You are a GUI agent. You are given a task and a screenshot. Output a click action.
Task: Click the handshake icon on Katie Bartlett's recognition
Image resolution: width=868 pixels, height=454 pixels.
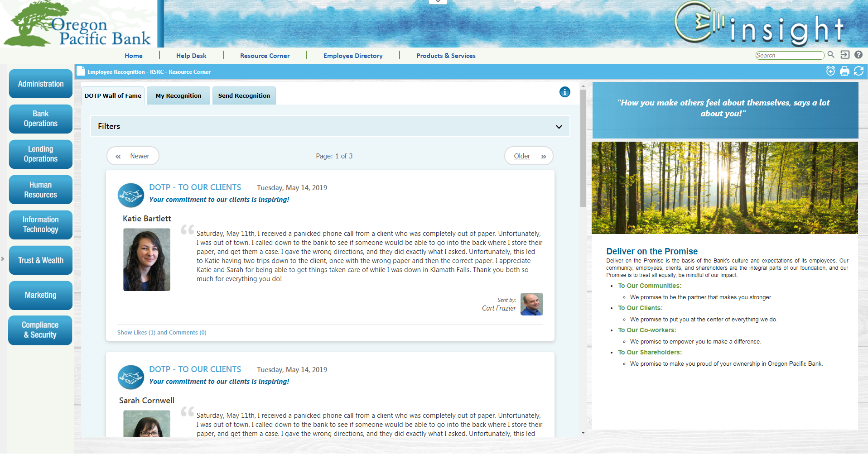tap(131, 195)
